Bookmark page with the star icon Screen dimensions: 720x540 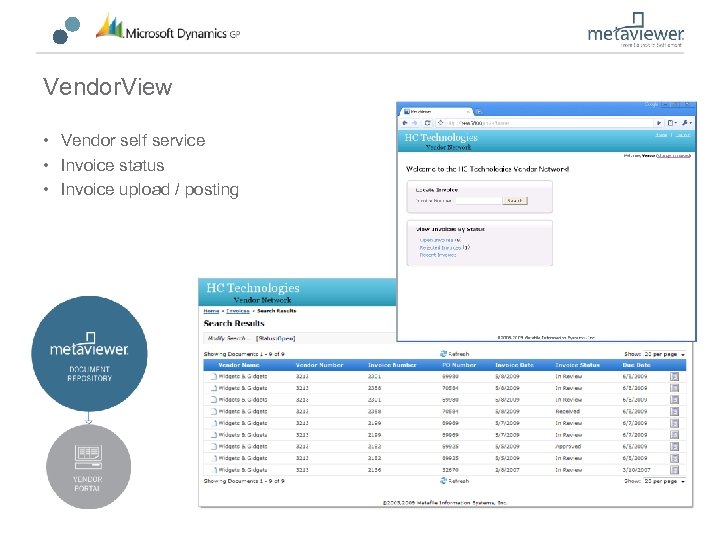[x=440, y=123]
